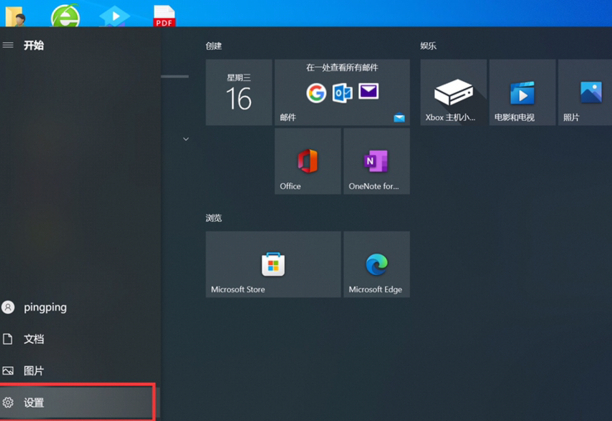612x421 pixels.
Task: Launch the Movies & TV (电影和电视) tile
Action: (x=522, y=92)
